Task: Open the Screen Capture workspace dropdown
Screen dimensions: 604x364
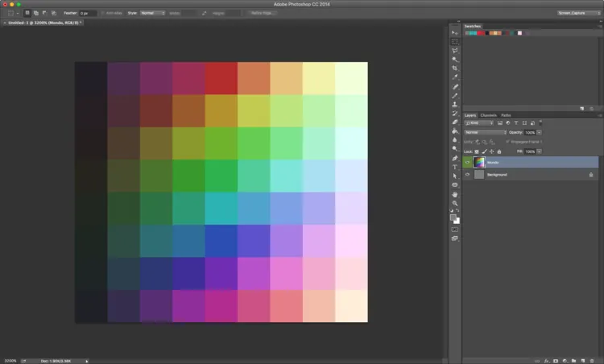Action: [x=578, y=13]
